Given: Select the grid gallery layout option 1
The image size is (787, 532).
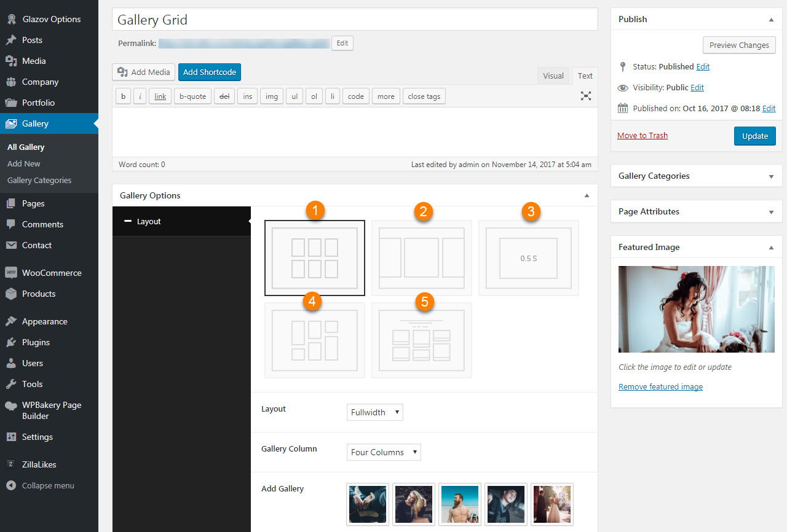Looking at the screenshot, I should 315,258.
